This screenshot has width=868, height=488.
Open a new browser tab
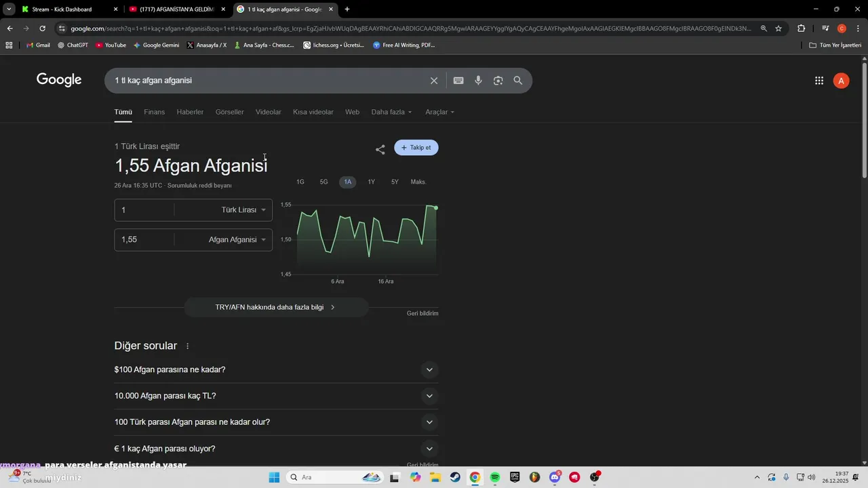pos(347,9)
